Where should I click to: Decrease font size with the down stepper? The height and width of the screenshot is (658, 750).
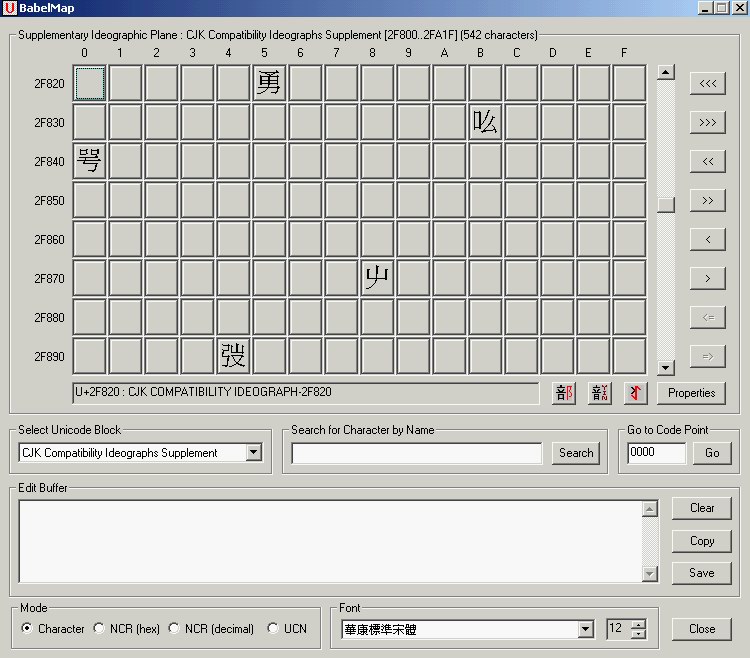[x=638, y=634]
